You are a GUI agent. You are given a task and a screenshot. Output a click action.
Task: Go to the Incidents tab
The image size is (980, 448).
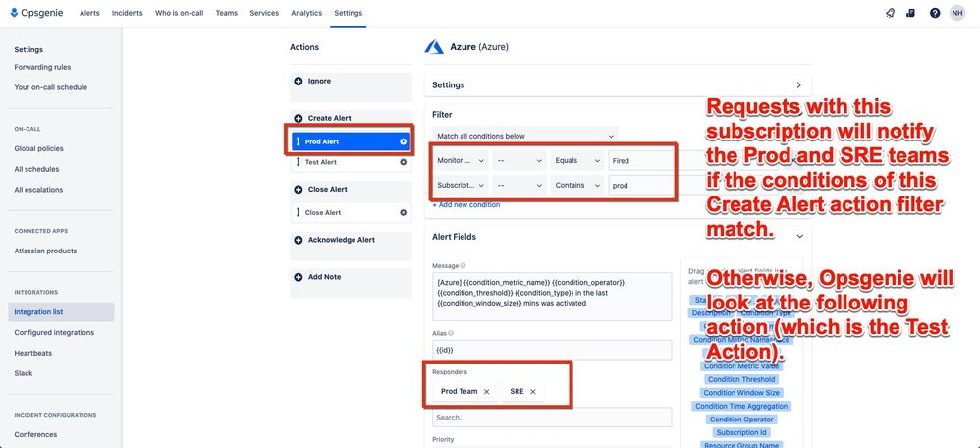pyautogui.click(x=128, y=13)
